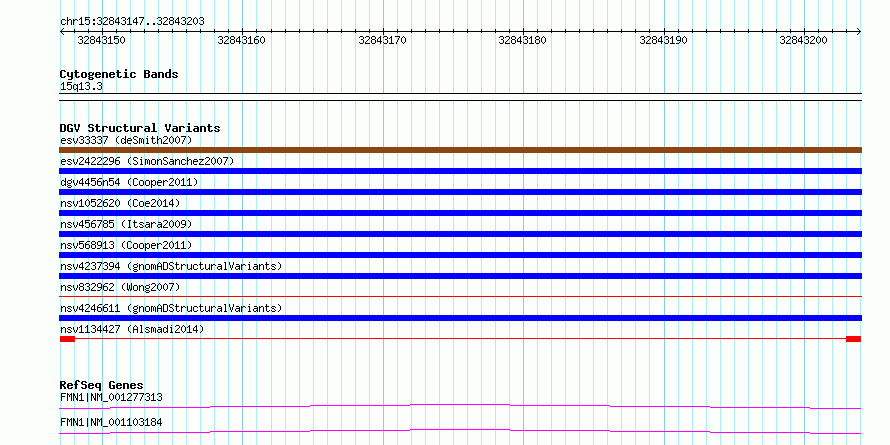Click the blue bar under nsv4237394

(x=460, y=276)
